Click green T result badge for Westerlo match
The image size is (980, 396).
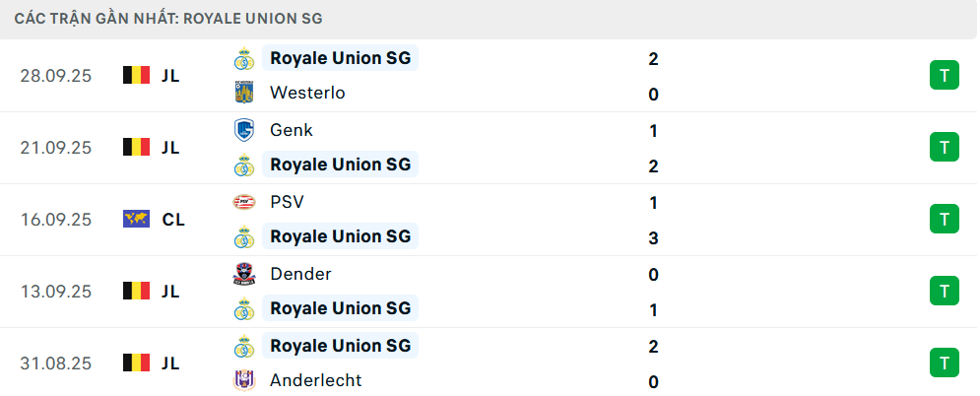pos(944,75)
